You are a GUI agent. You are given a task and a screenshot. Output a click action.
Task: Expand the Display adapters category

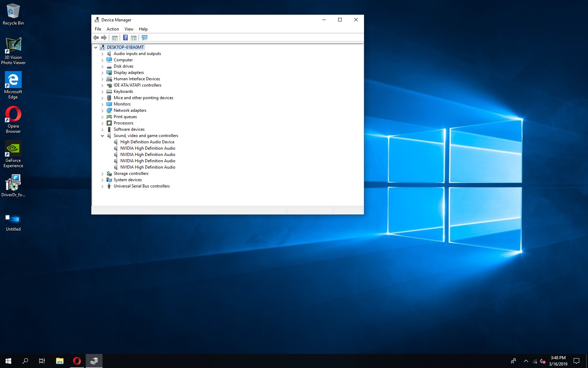[103, 73]
